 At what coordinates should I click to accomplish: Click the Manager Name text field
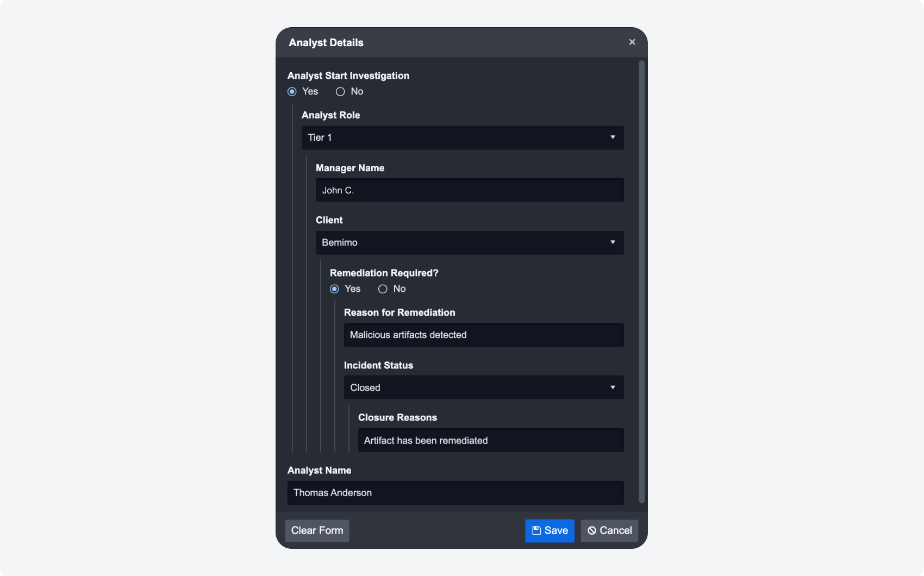click(469, 190)
